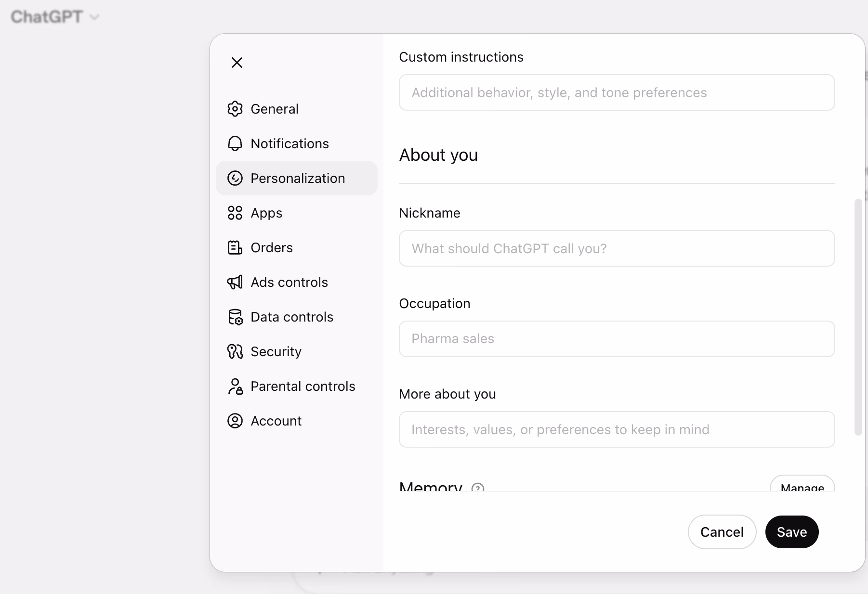Click the Orders receipt icon
This screenshot has width=868, height=594.
[235, 247]
